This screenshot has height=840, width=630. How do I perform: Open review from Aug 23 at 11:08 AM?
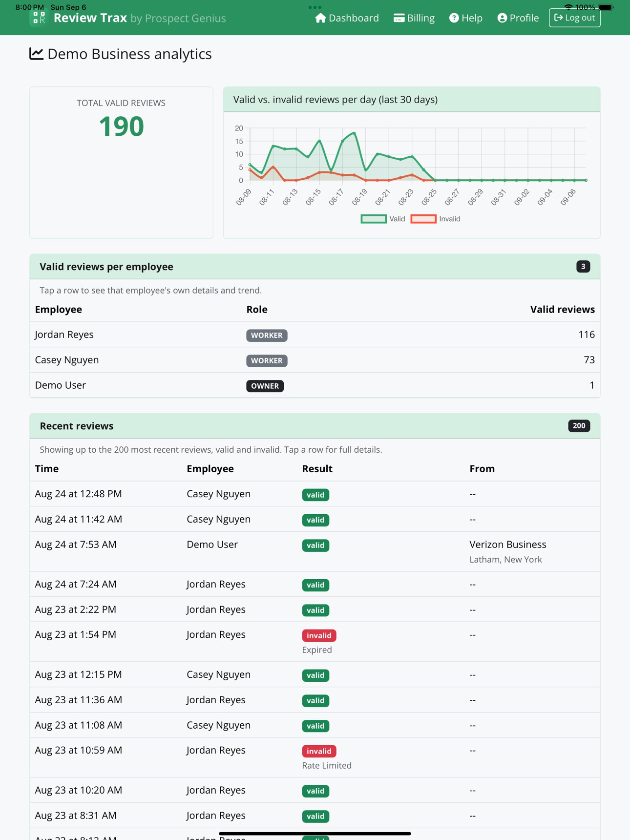[315, 725]
